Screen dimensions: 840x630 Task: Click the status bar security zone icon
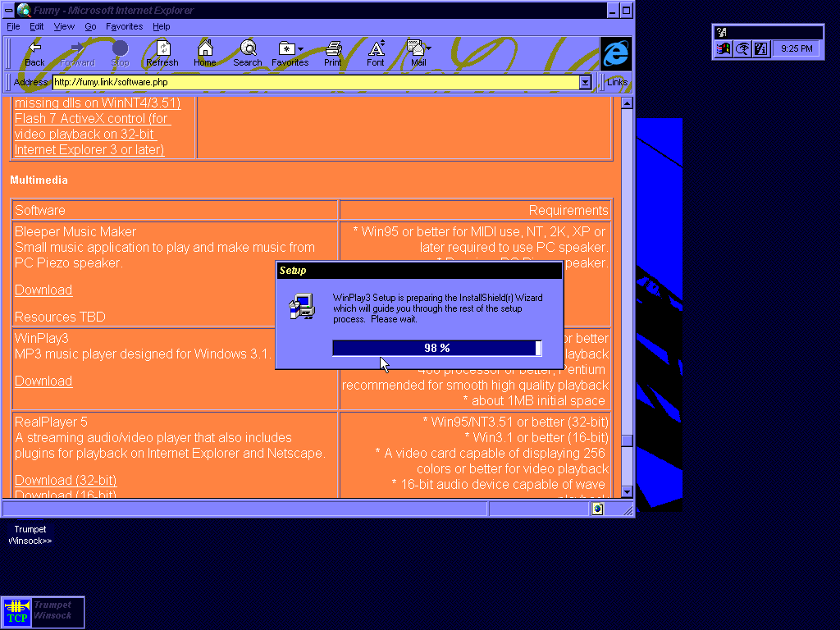[598, 509]
